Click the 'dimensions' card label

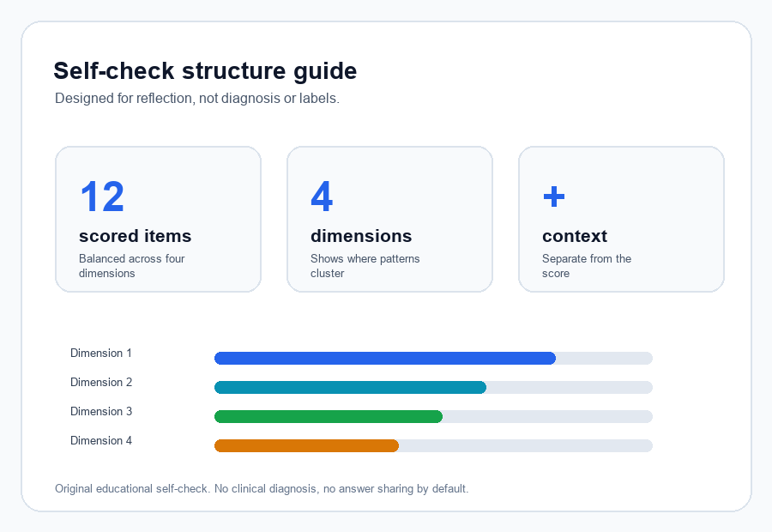pyautogui.click(x=361, y=236)
